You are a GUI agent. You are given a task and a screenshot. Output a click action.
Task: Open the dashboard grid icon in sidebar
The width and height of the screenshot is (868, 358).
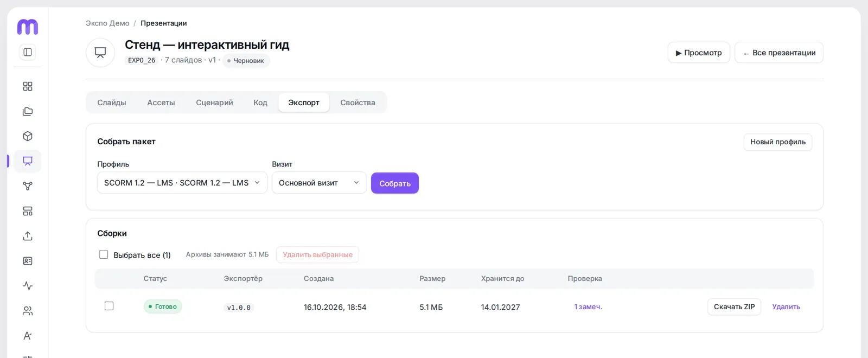click(28, 86)
